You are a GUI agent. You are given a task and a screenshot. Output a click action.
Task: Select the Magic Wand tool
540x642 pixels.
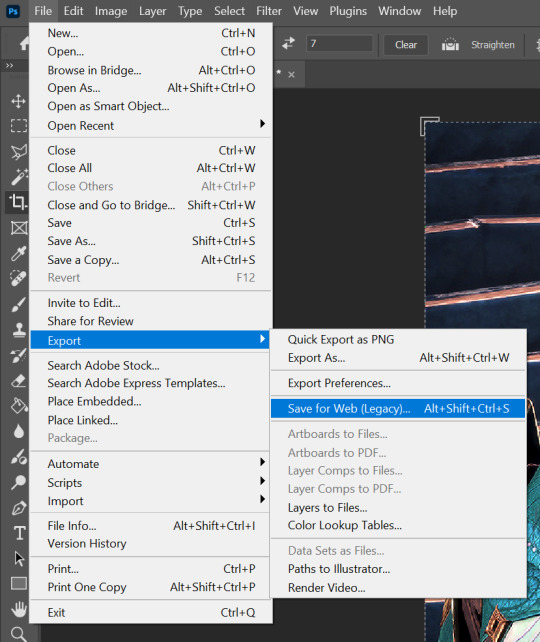click(x=19, y=176)
